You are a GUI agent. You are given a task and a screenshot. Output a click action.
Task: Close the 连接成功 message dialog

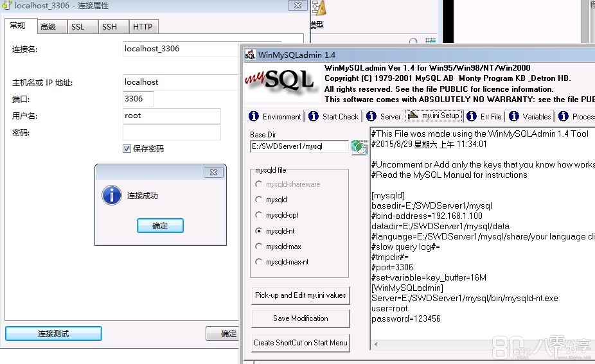(x=213, y=172)
